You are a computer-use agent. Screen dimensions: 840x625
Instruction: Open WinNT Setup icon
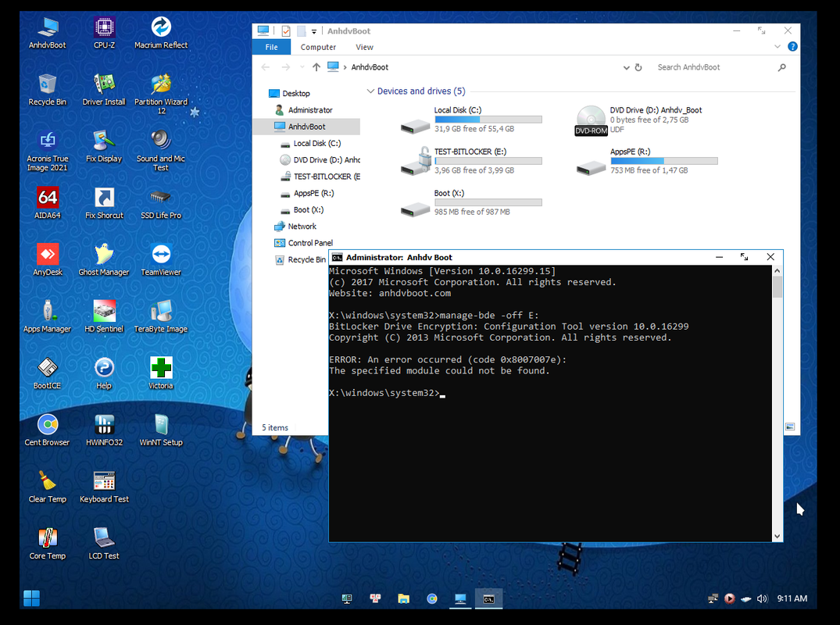click(161, 430)
